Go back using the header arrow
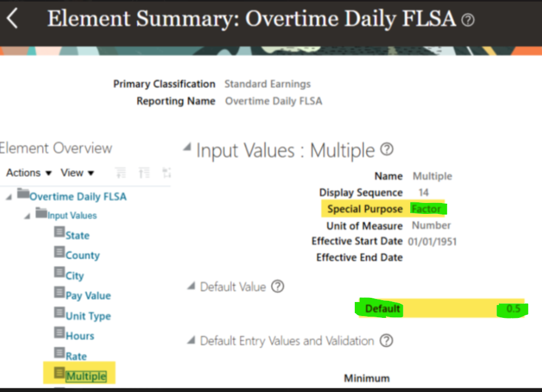The width and height of the screenshot is (542, 392). point(12,18)
